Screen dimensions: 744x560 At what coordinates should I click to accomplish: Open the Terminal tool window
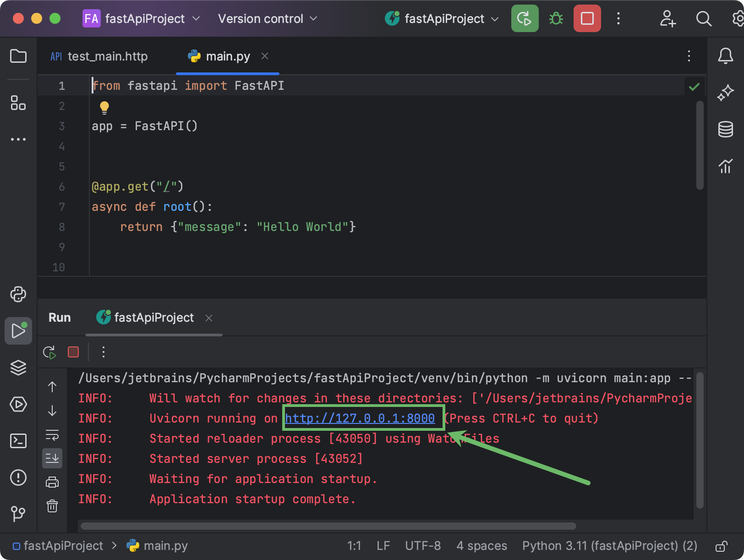pyautogui.click(x=18, y=441)
